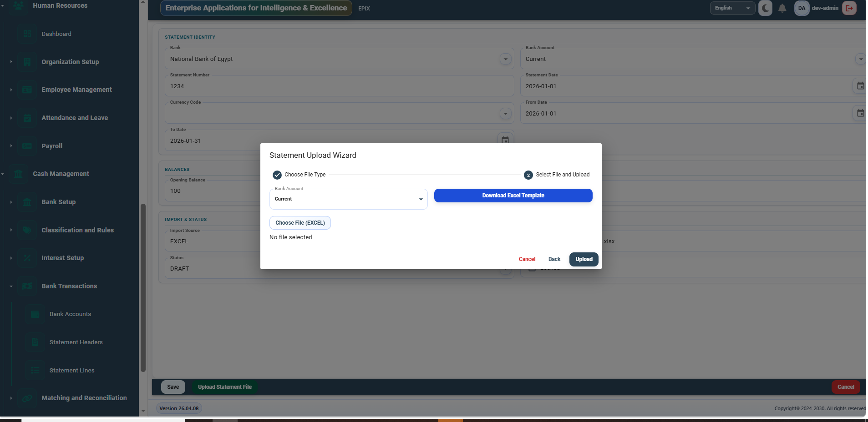Click the Classification and Rules tag icon
Image resolution: width=868 pixels, height=422 pixels.
[27, 230]
